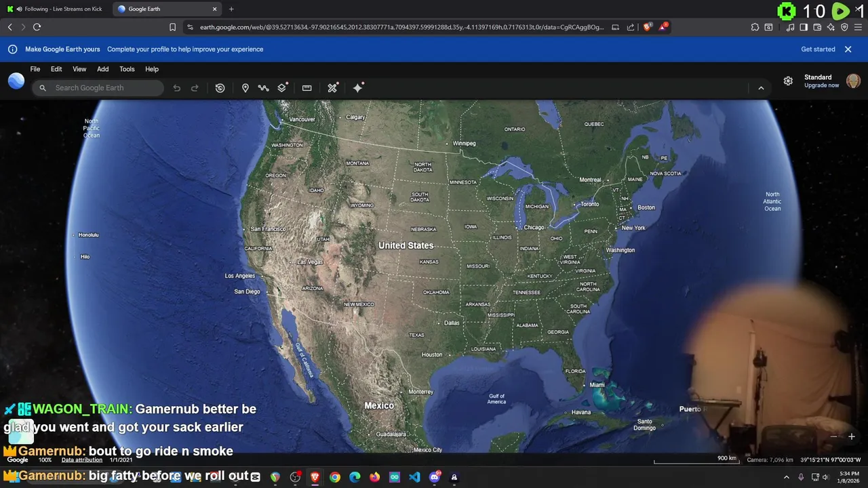Select the Add placemark pin tool

(245, 88)
